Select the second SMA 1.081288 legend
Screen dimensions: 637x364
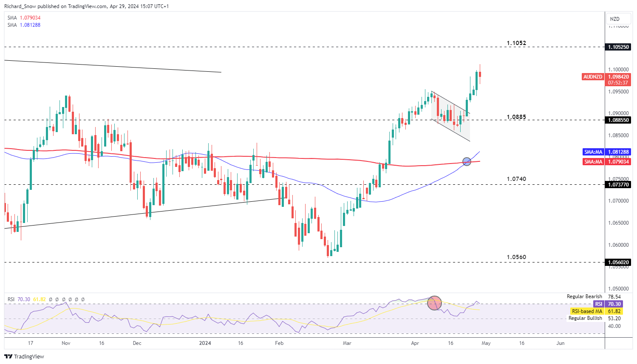(24, 25)
